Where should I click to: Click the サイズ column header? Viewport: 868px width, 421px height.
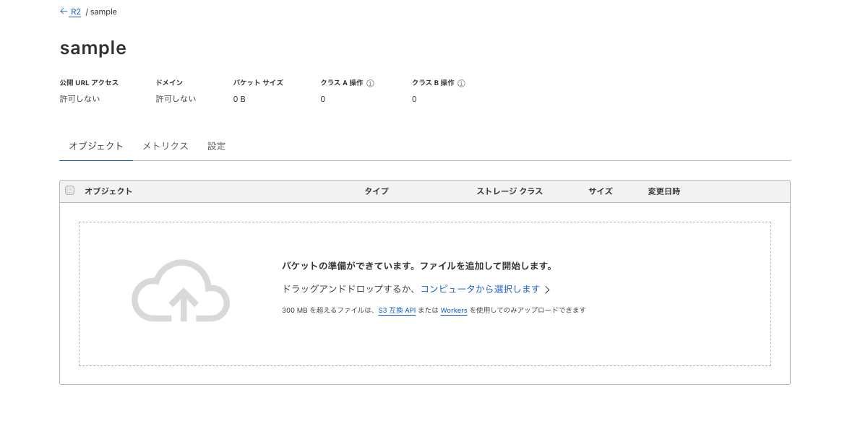click(x=601, y=191)
